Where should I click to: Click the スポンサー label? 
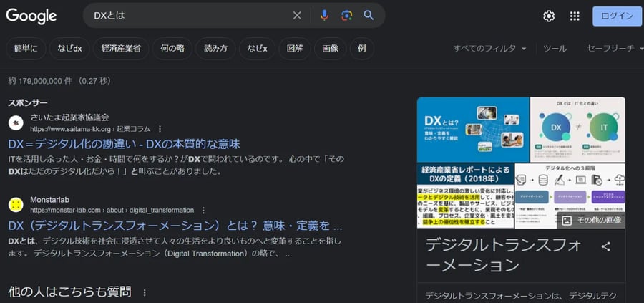click(28, 102)
